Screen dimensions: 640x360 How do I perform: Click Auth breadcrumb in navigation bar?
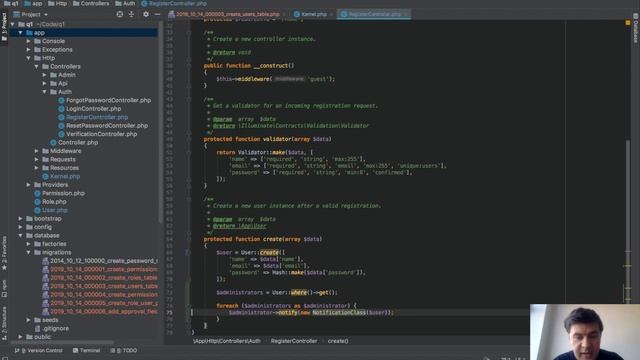tap(125, 3)
